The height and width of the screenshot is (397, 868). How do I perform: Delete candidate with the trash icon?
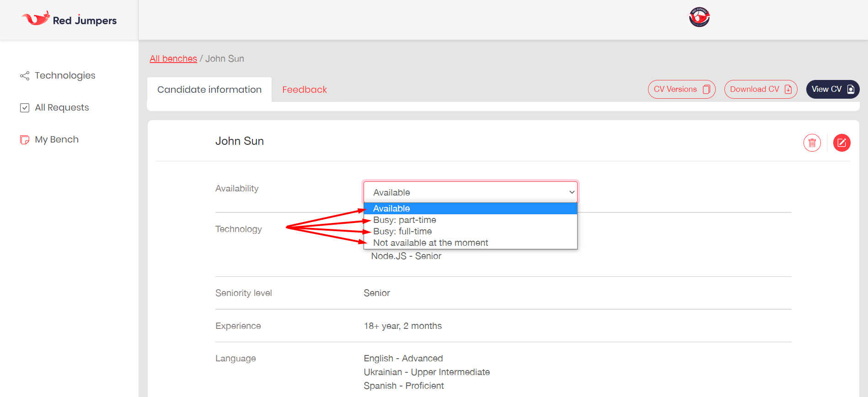pos(812,143)
